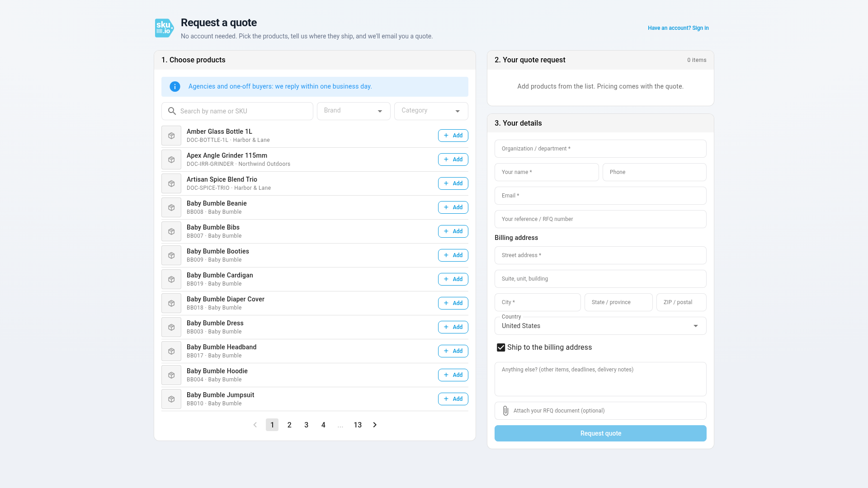Click the Street address field
868x488 pixels.
[600, 255]
